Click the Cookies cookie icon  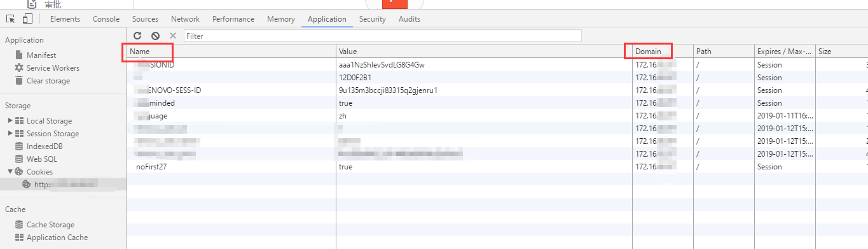click(x=19, y=172)
